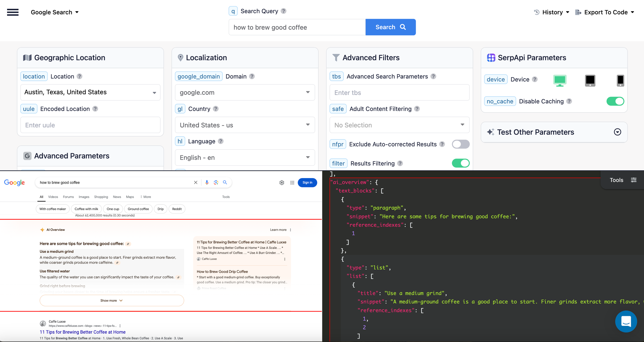Toggle the Disable Caching switch
The width and height of the screenshot is (644, 342).
point(615,101)
